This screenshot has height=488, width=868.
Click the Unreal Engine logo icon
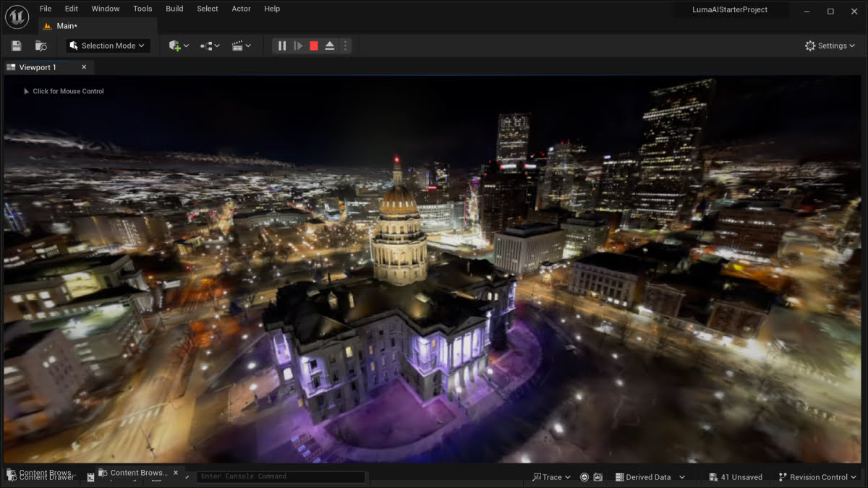tap(17, 17)
